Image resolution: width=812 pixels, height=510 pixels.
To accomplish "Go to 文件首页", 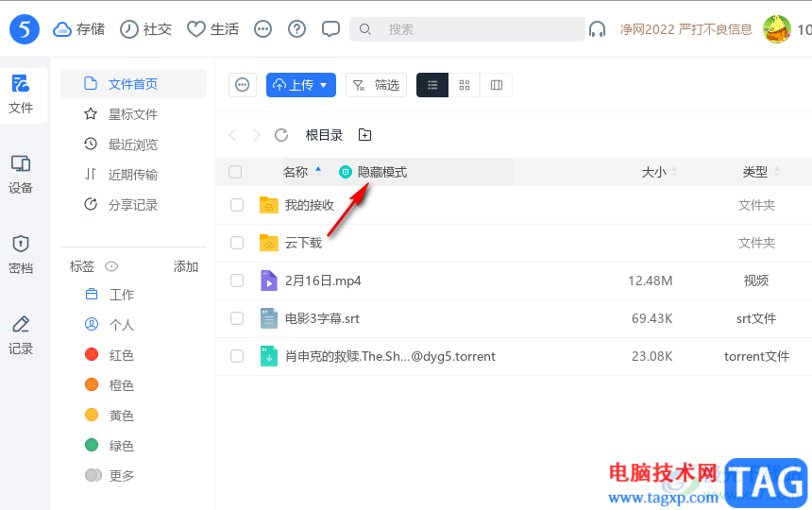I will coord(134,83).
